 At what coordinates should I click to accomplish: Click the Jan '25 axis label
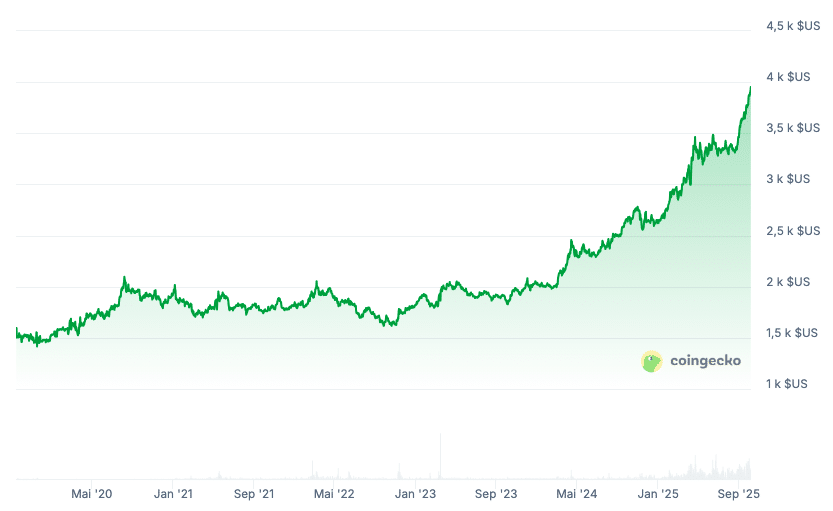pos(658,494)
